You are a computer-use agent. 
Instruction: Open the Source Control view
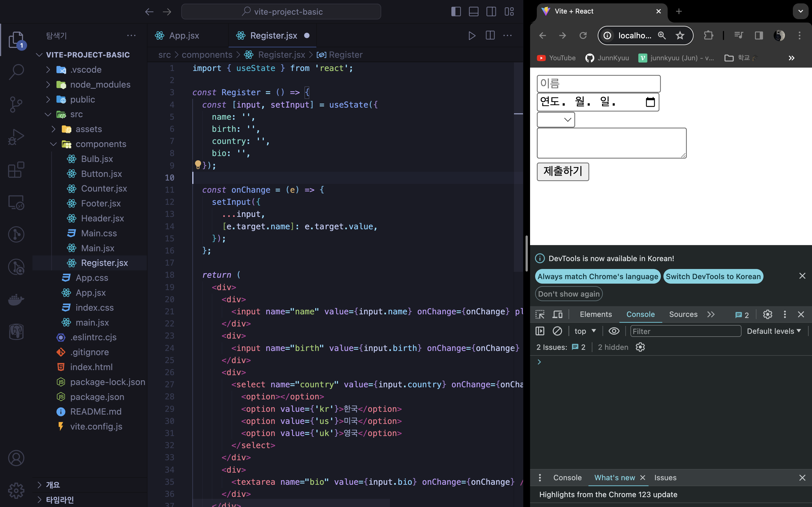pos(16,104)
